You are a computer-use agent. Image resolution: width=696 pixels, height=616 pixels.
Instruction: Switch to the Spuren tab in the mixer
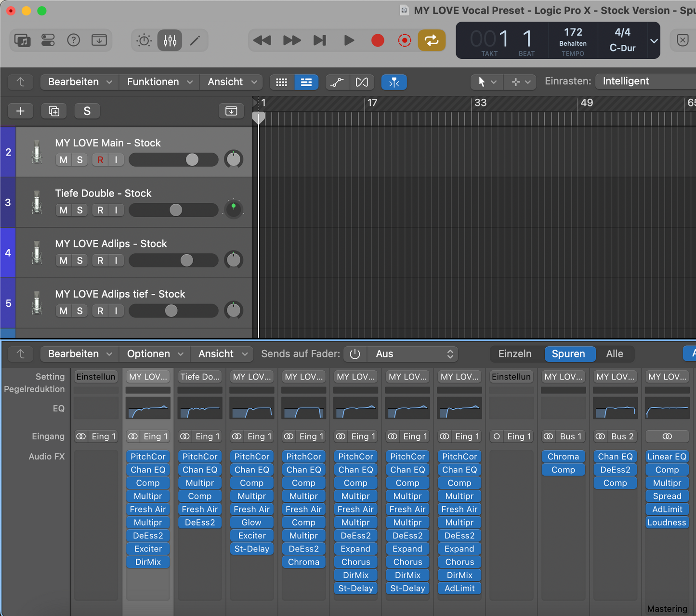tap(570, 354)
